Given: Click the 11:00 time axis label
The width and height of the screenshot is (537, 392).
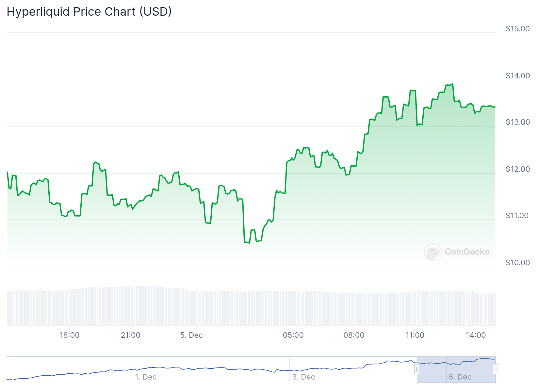Looking at the screenshot, I should pyautogui.click(x=415, y=335).
